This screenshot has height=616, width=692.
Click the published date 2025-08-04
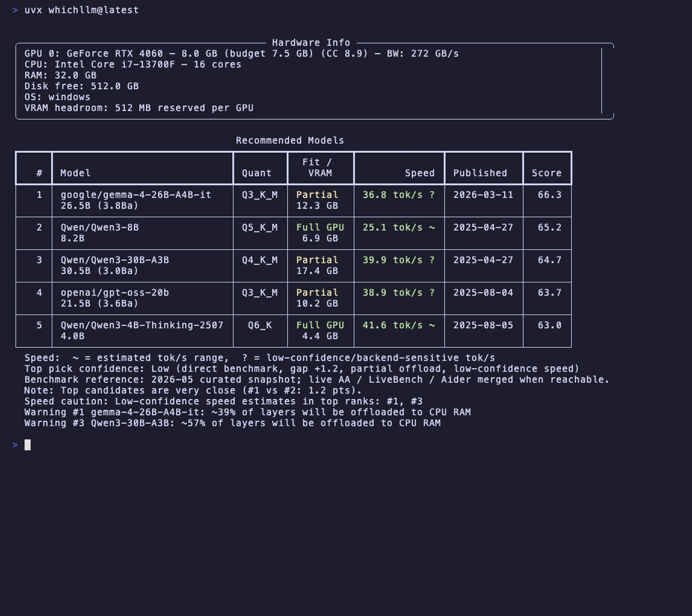pyautogui.click(x=483, y=293)
